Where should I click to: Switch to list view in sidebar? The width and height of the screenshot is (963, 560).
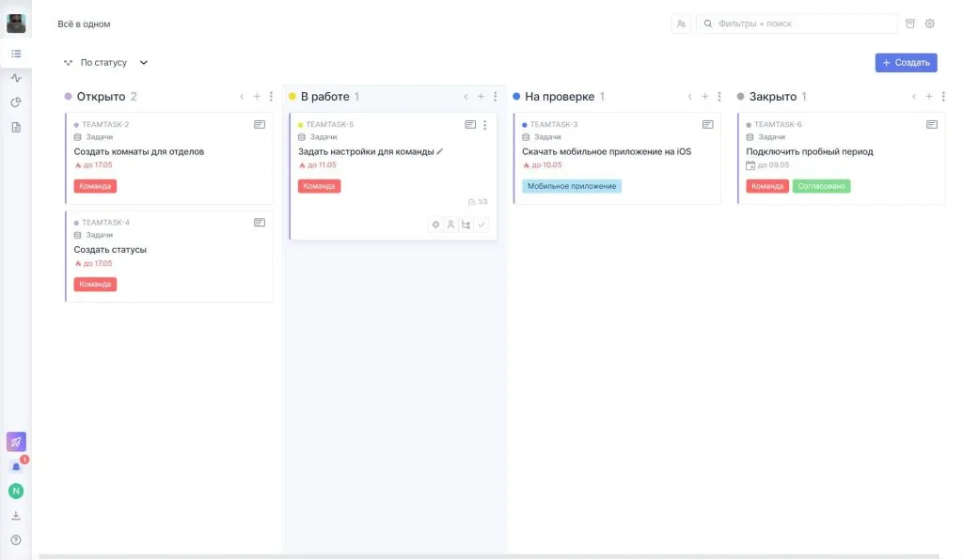pyautogui.click(x=16, y=54)
